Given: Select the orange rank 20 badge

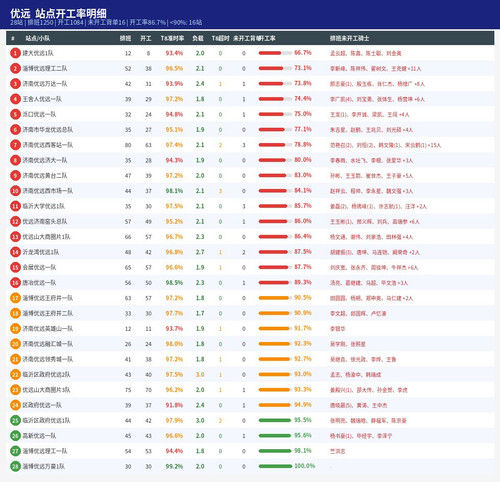Looking at the screenshot, I should pyautogui.click(x=15, y=344).
